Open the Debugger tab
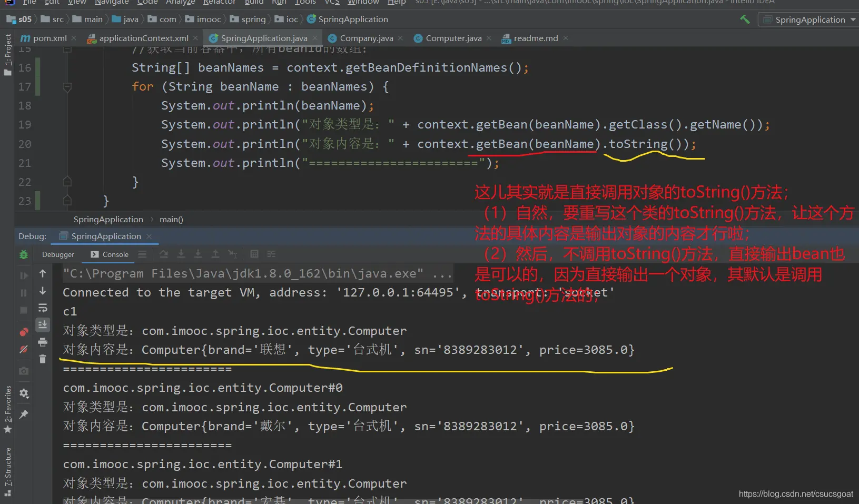The width and height of the screenshot is (859, 504). click(58, 254)
